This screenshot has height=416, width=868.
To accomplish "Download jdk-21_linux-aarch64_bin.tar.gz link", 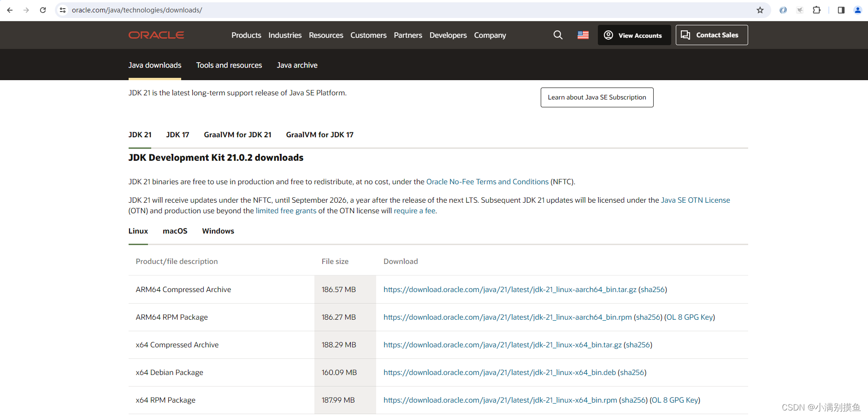I will (x=510, y=289).
